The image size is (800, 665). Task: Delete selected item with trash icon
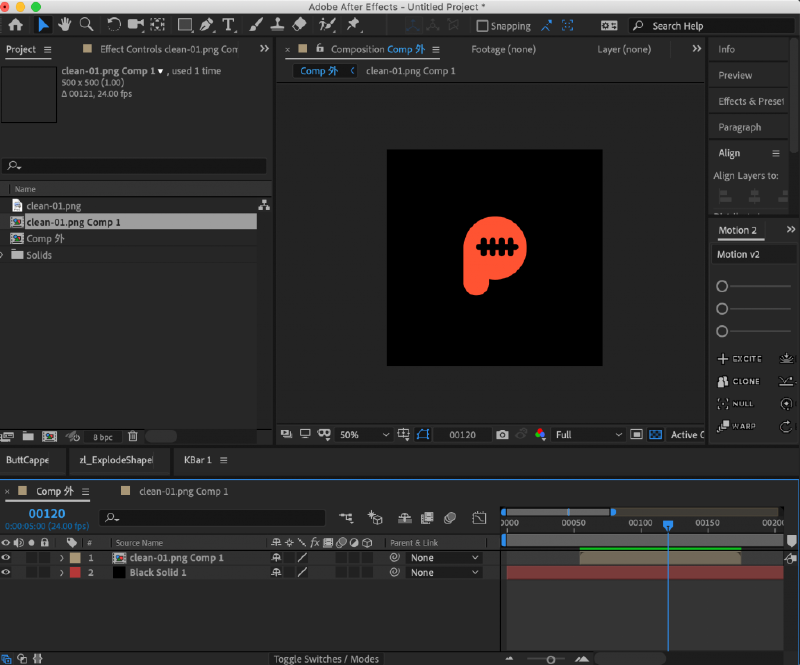pyautogui.click(x=133, y=436)
